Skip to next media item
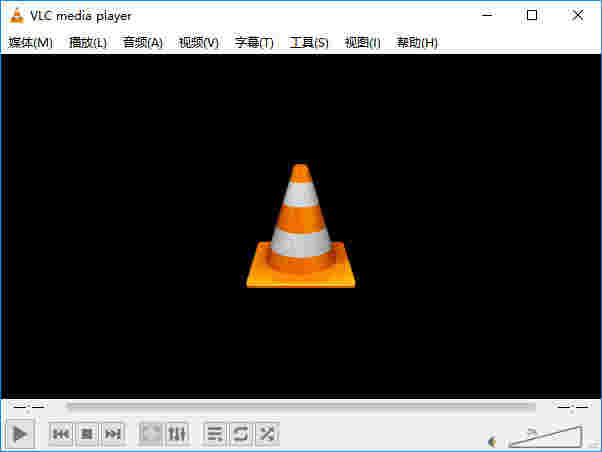Image resolution: width=602 pixels, height=452 pixels. (113, 434)
